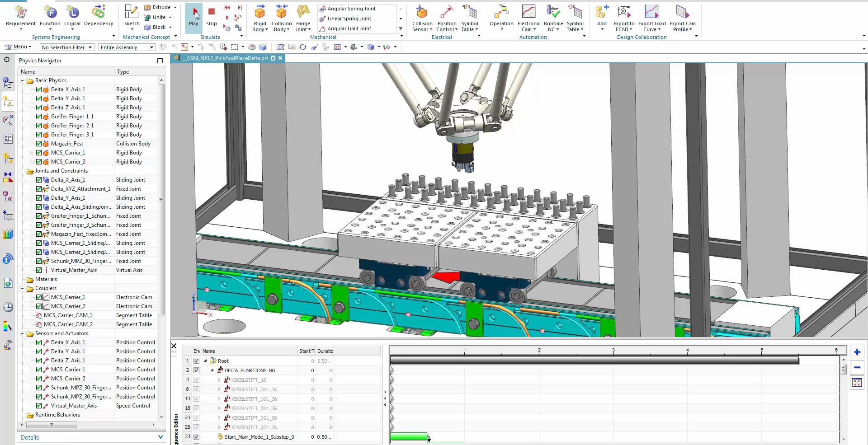The width and height of the screenshot is (868, 445).
Task: Toggle the checkbox for Start_Main_Mode_1_Substep_0
Action: tap(196, 437)
